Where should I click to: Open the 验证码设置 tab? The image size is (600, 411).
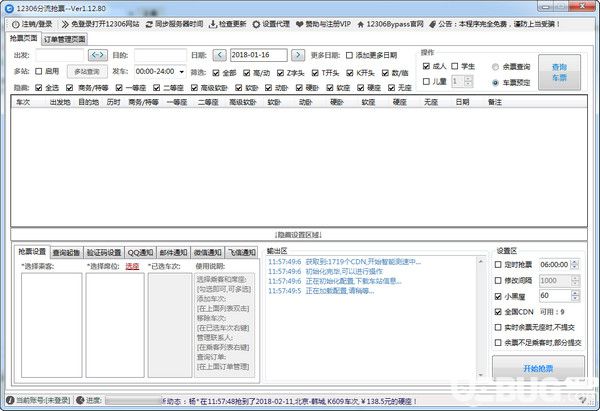tap(104, 253)
